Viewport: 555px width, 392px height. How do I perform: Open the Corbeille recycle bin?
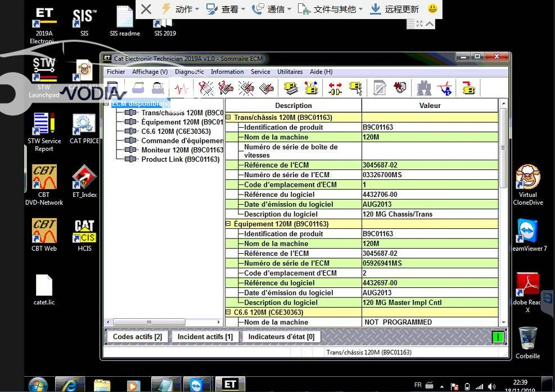click(x=527, y=343)
